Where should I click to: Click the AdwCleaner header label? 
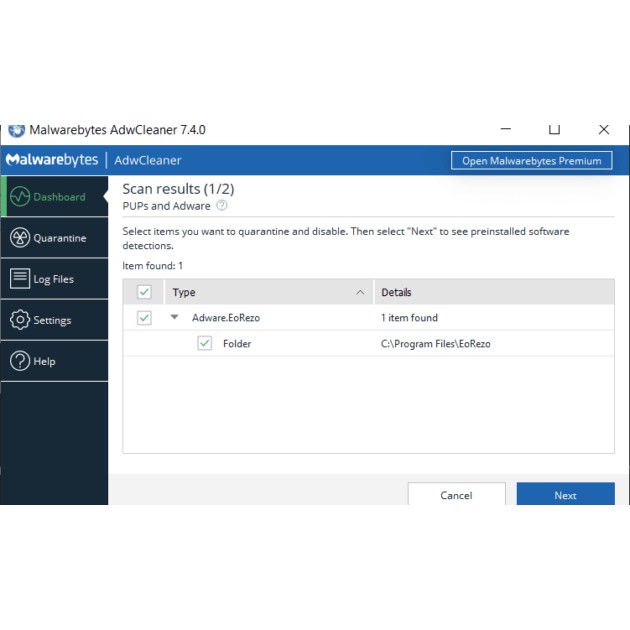148,160
